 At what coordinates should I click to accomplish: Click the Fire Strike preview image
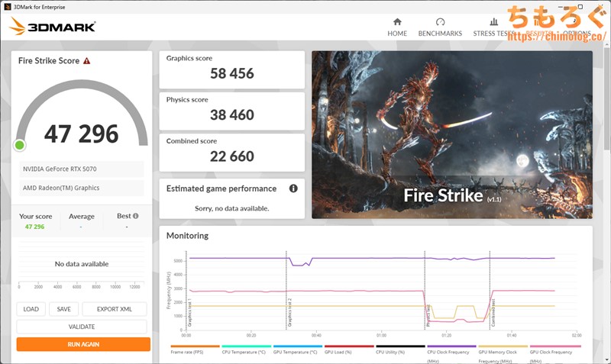(x=452, y=135)
